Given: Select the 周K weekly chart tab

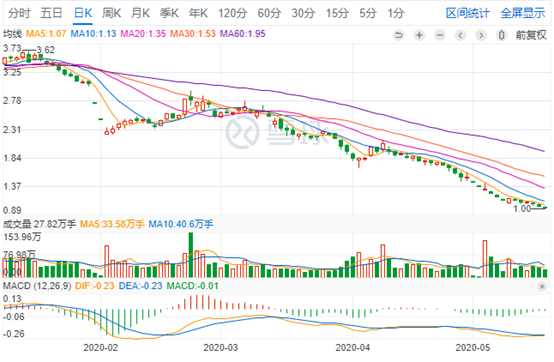Looking at the screenshot, I should (111, 13).
